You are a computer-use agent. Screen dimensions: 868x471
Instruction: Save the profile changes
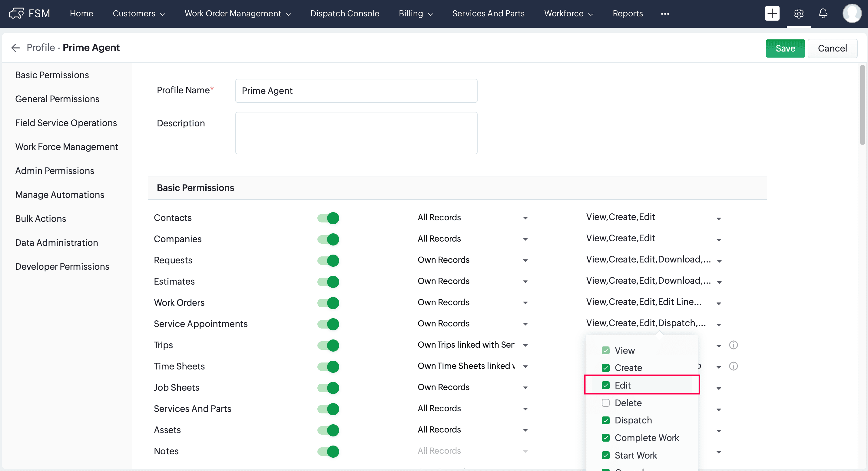pos(785,48)
